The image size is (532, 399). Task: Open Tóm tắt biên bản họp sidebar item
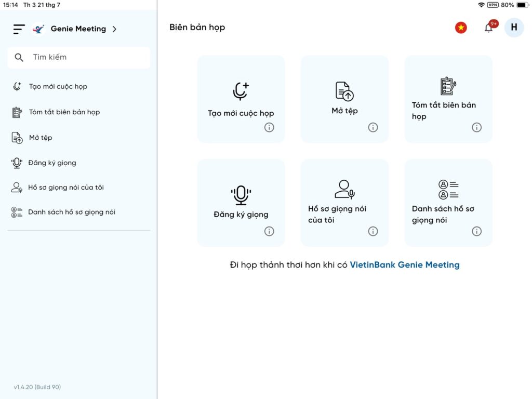79,112
